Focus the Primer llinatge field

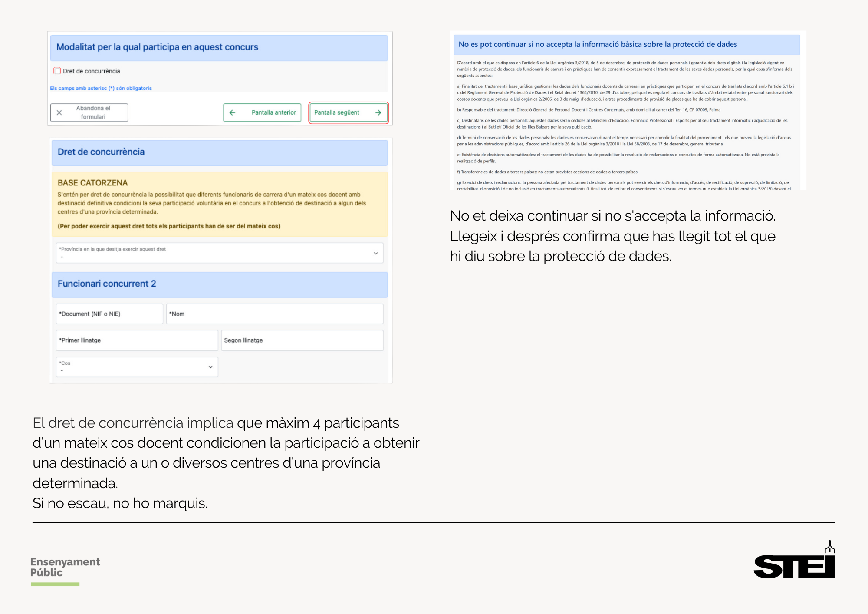click(137, 340)
